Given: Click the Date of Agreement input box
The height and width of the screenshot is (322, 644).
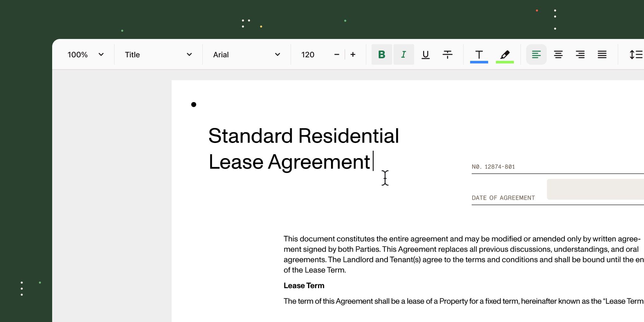Looking at the screenshot, I should click(x=595, y=189).
